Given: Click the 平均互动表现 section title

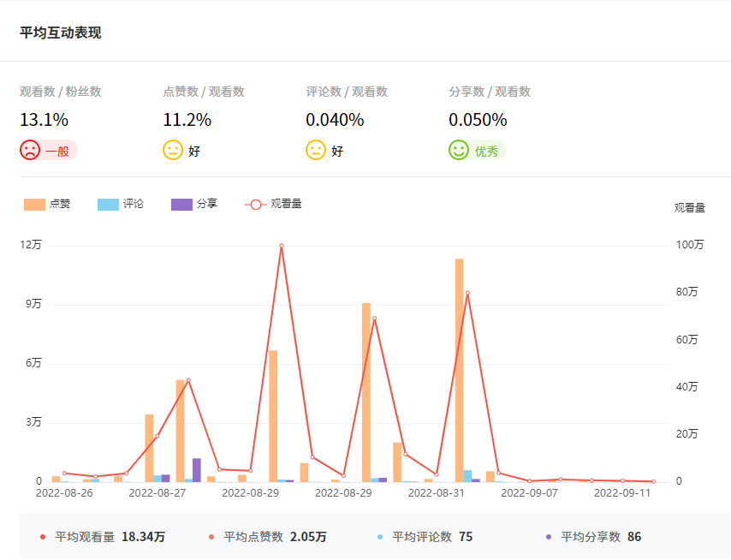Looking at the screenshot, I should tap(60, 33).
